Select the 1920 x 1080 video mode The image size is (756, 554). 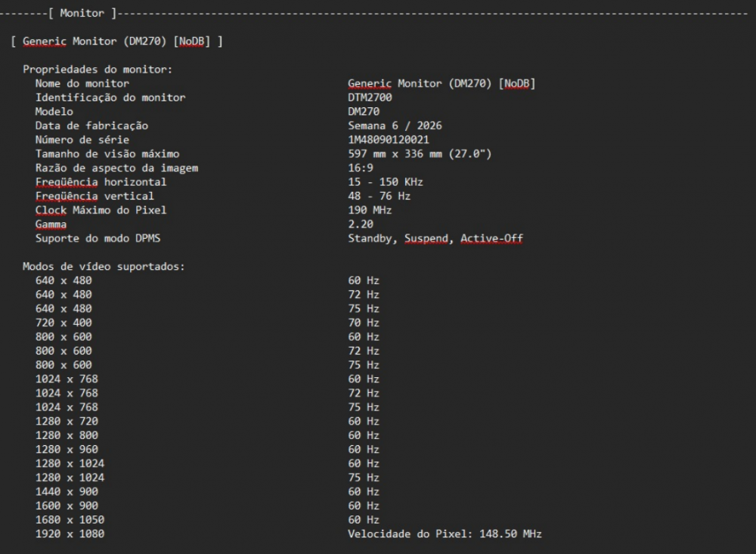click(70, 534)
